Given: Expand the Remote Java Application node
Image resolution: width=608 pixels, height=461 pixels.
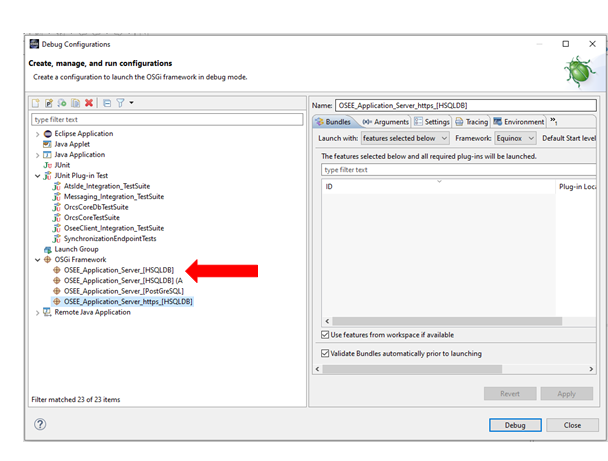Looking at the screenshot, I should pyautogui.click(x=37, y=313).
